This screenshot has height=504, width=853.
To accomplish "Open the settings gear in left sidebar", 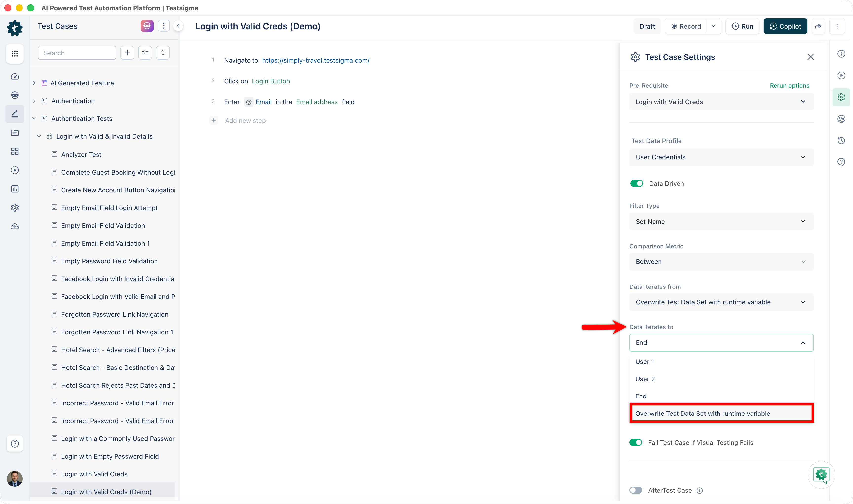I will click(15, 208).
